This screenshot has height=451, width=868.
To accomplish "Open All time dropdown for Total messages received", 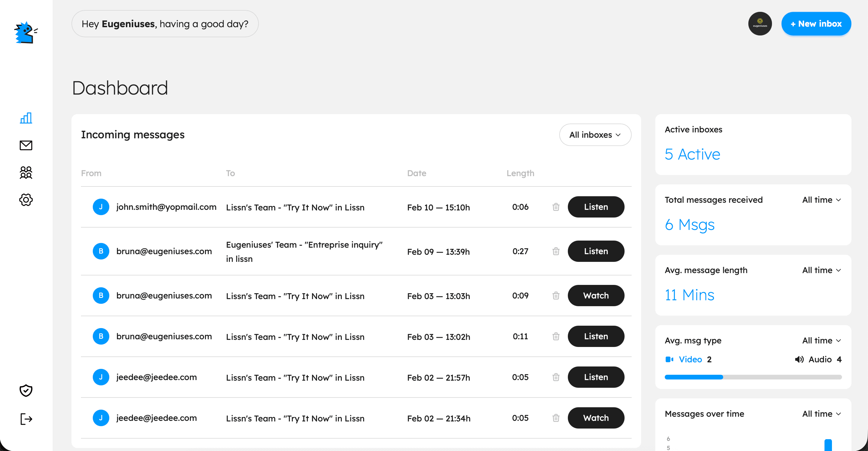I will click(822, 200).
